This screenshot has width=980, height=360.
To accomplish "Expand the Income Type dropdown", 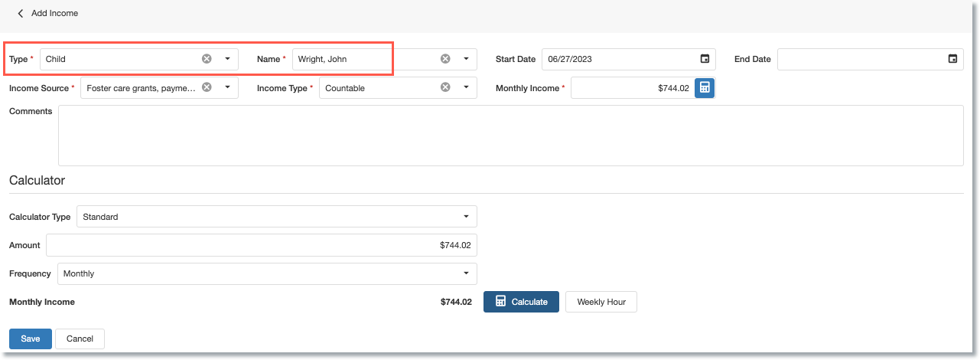I will pyautogui.click(x=466, y=87).
